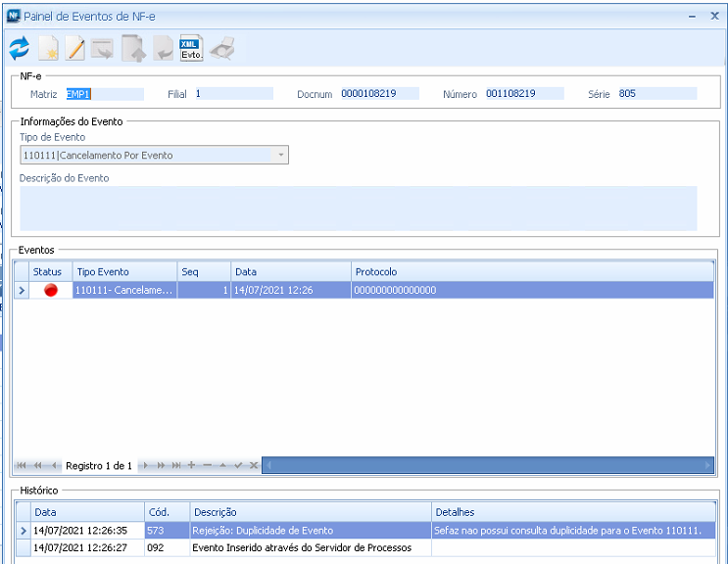Click the red status circle in the event row
The height and width of the screenshot is (564, 728).
pyautogui.click(x=51, y=290)
